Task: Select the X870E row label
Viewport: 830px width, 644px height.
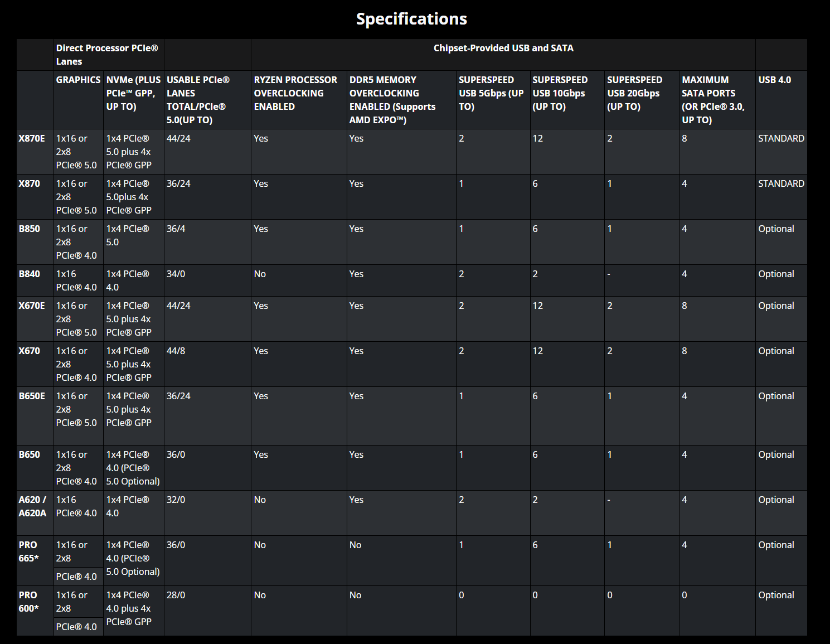Action: (32, 138)
